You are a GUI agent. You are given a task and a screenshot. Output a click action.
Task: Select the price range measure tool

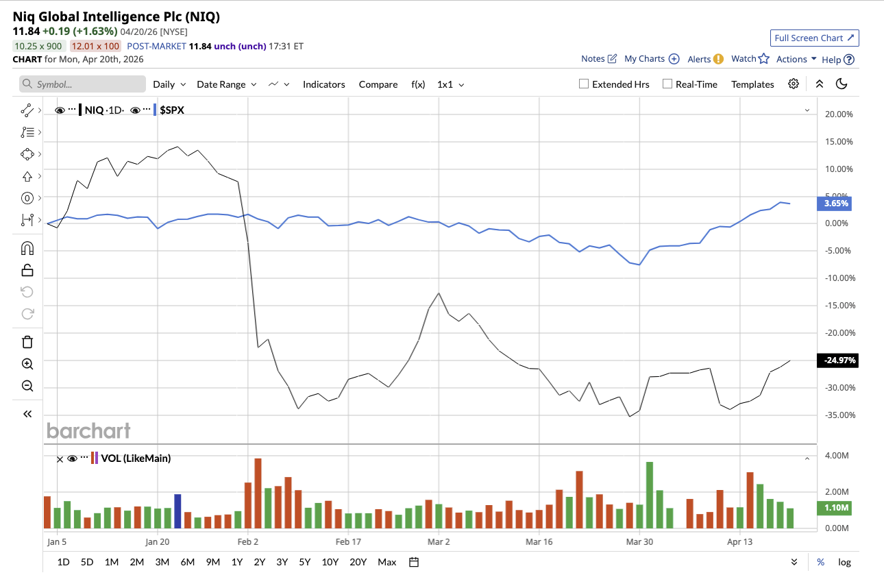(x=27, y=219)
